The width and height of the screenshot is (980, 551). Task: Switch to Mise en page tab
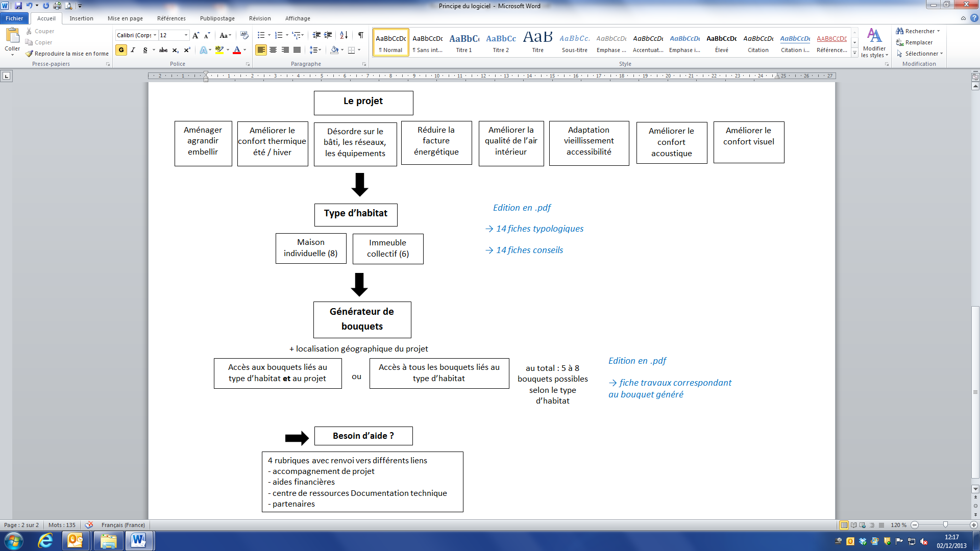(125, 18)
